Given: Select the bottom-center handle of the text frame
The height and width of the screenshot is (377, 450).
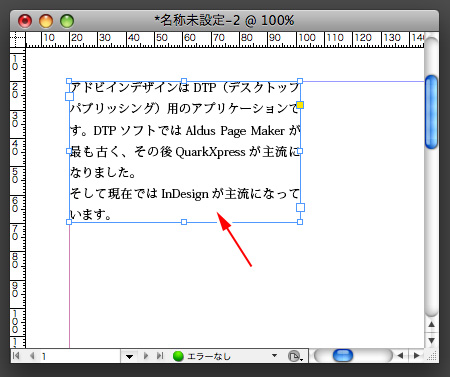Looking at the screenshot, I should point(184,222).
